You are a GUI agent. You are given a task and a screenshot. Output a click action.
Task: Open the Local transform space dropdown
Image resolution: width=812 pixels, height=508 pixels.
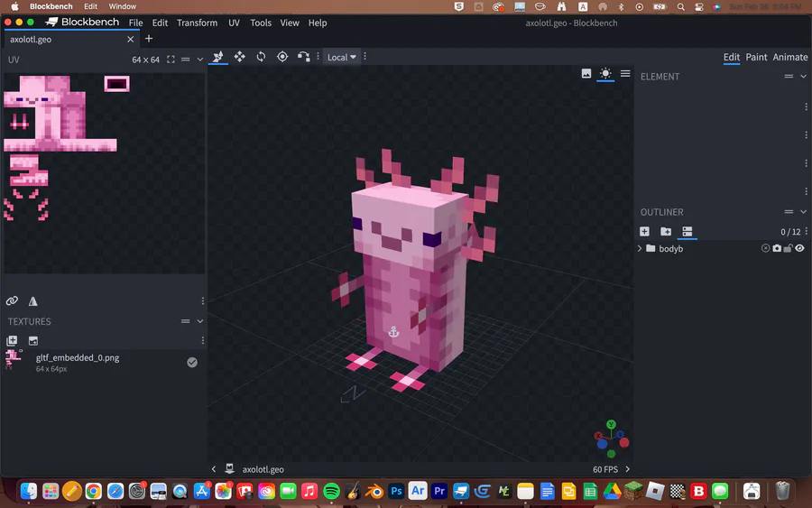pos(342,58)
